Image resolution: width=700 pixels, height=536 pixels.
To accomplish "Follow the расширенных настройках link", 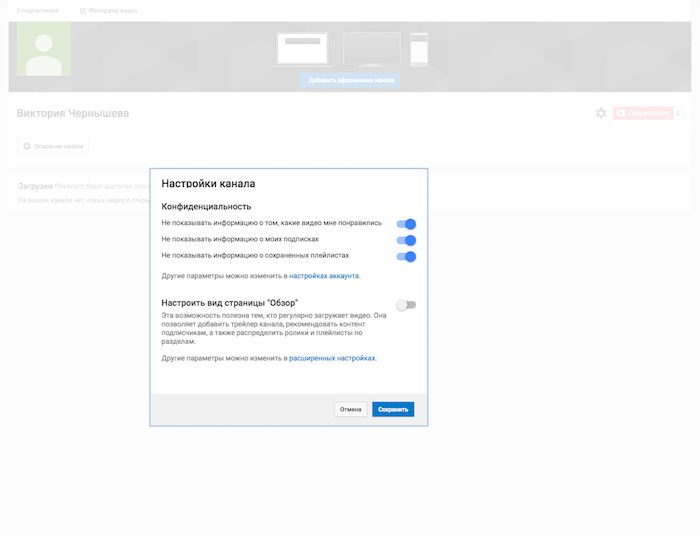I will 332,357.
